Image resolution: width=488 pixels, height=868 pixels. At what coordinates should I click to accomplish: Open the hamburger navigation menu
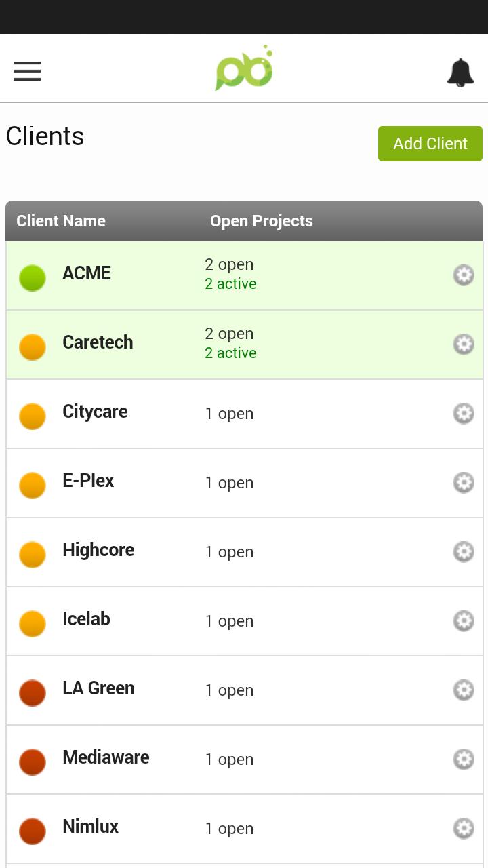(27, 71)
